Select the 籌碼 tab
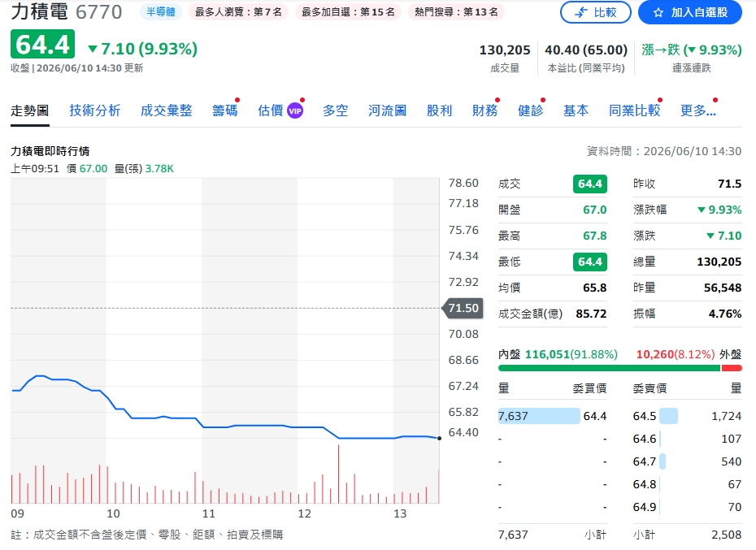 click(x=225, y=110)
